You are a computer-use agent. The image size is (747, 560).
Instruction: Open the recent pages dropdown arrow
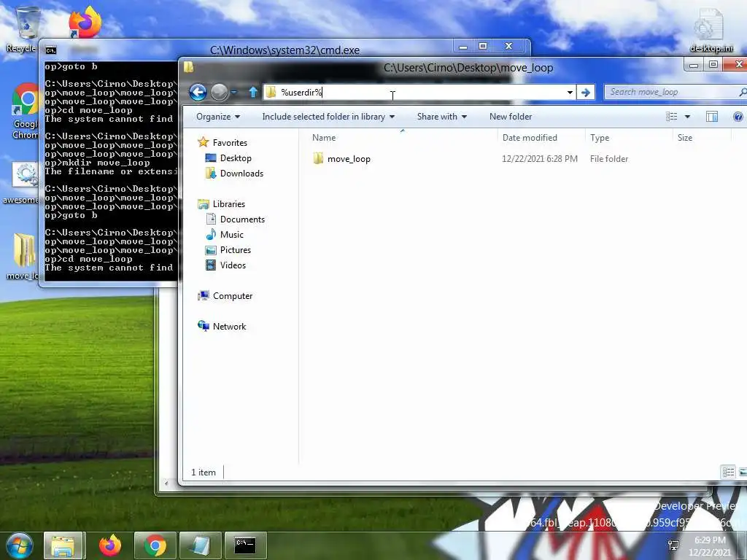click(234, 92)
